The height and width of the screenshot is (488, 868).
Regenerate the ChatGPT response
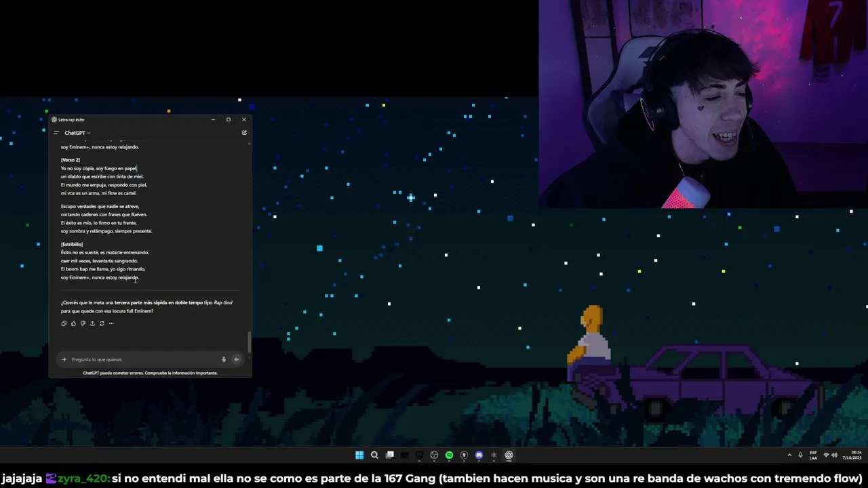102,323
